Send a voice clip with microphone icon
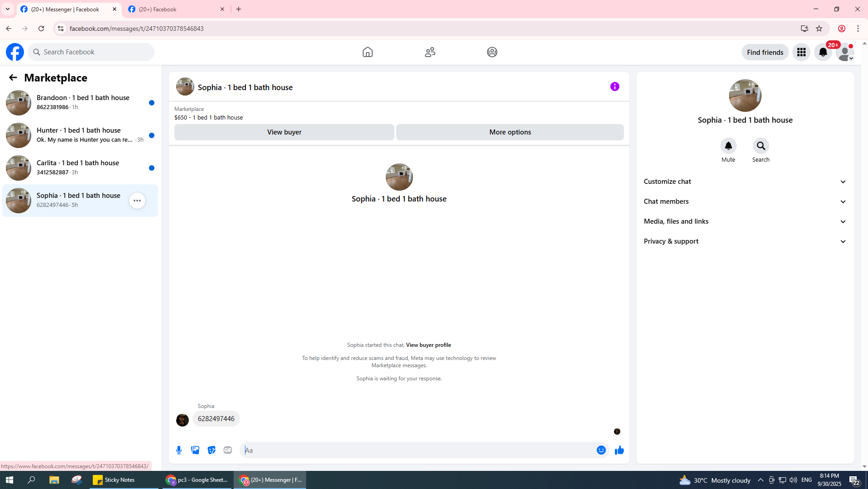The image size is (868, 489). click(179, 450)
